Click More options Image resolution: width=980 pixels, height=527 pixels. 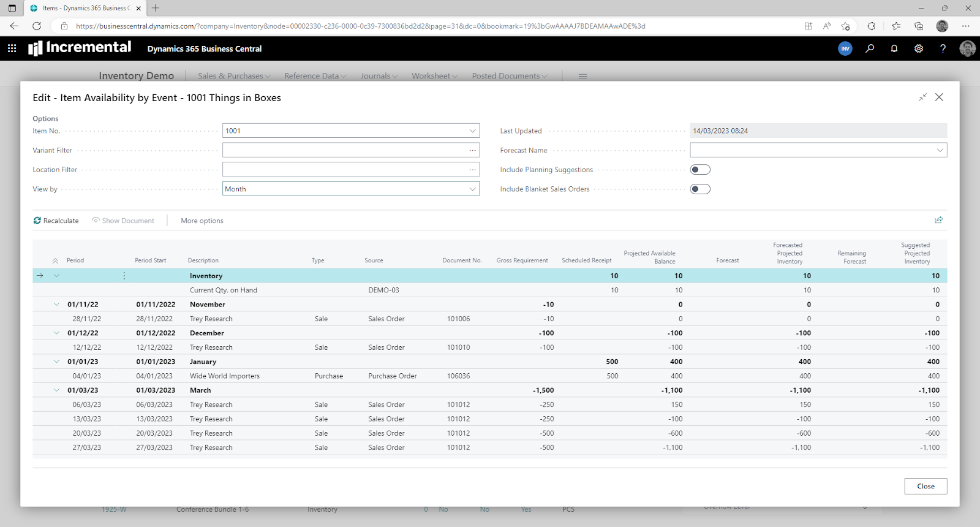202,221
